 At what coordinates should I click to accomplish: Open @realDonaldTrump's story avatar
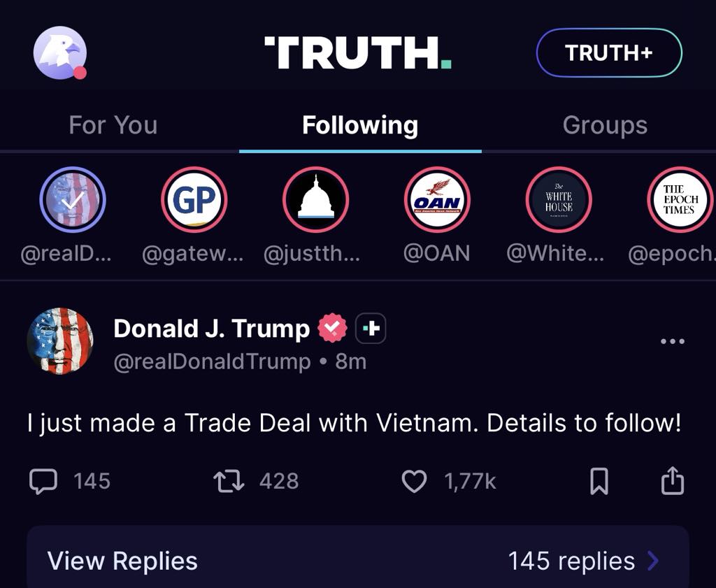coord(73,199)
